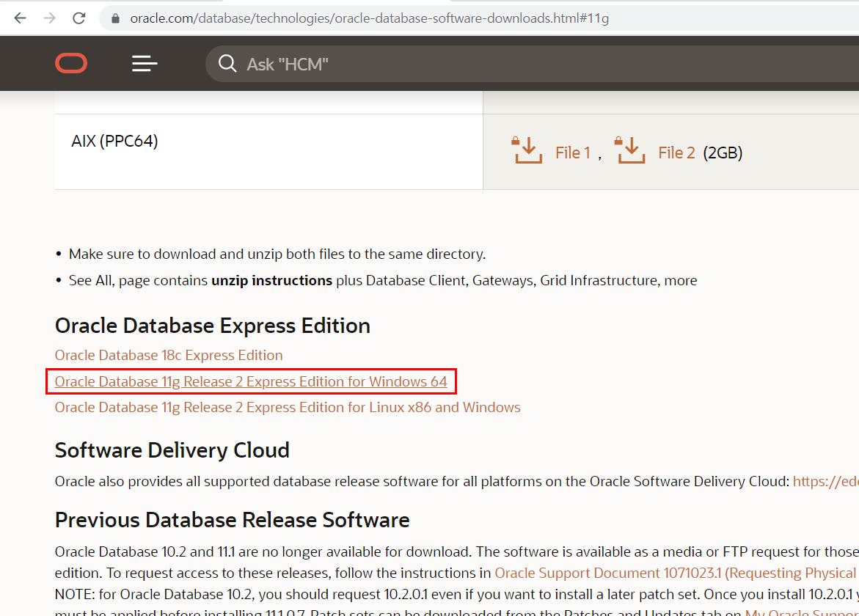
Task: Click the site padlock icon
Action: tap(115, 18)
